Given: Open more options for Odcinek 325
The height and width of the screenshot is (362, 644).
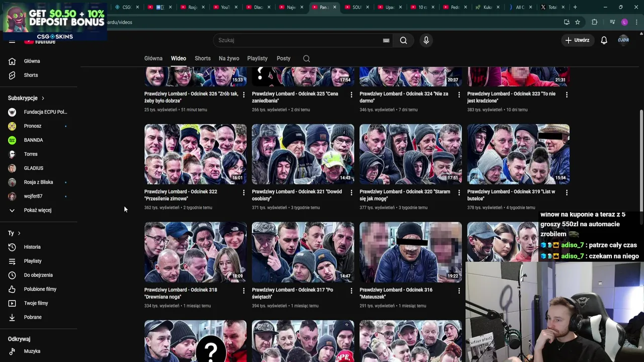Looking at the screenshot, I should point(351,95).
